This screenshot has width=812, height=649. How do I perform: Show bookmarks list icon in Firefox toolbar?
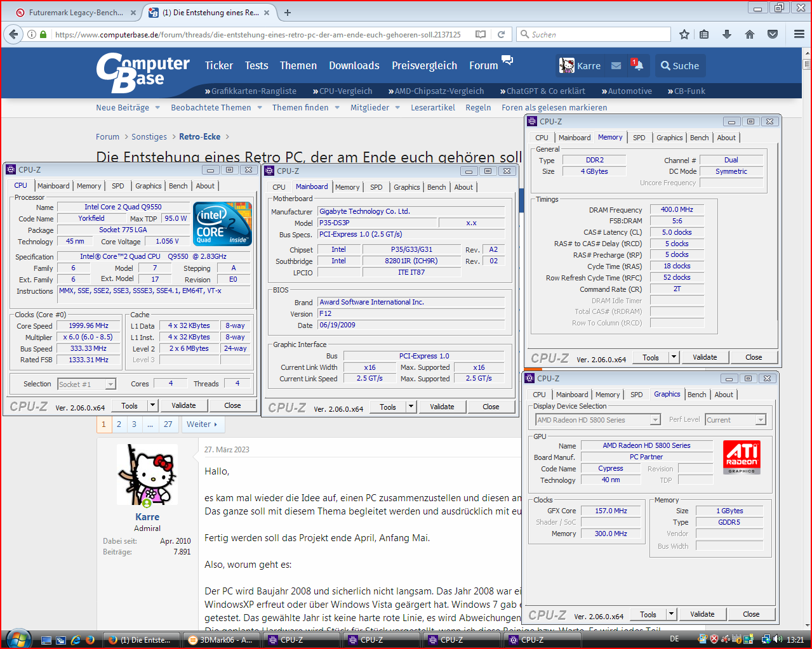pos(704,34)
